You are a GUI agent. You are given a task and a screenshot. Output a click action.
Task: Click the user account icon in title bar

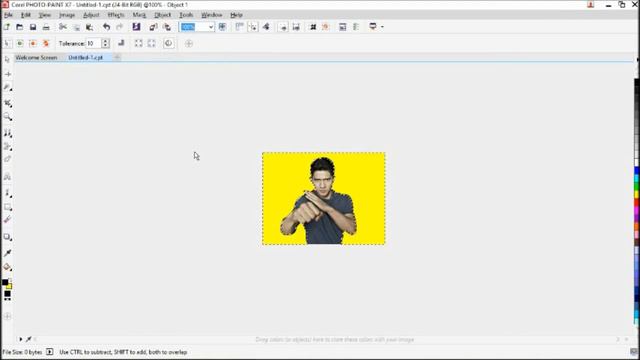[591, 4]
